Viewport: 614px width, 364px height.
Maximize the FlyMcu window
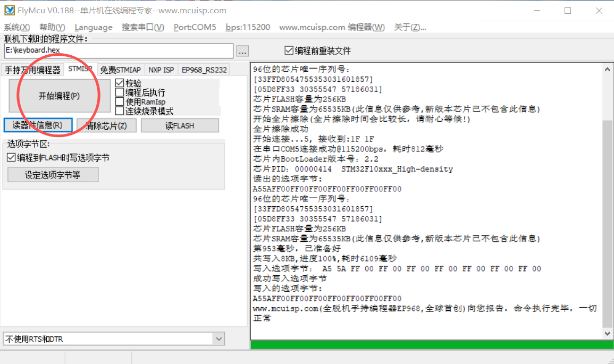pyautogui.click(x=568, y=11)
